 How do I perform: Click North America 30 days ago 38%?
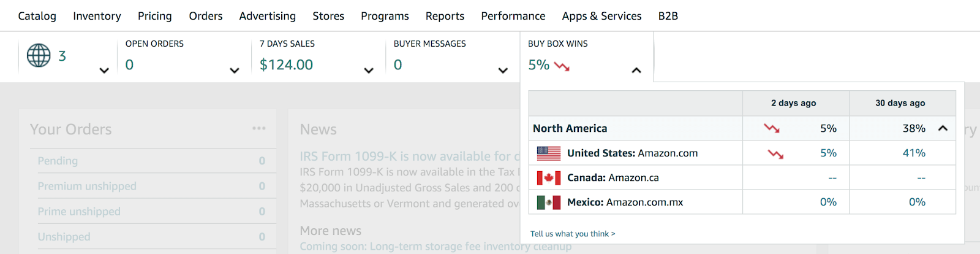(914, 128)
